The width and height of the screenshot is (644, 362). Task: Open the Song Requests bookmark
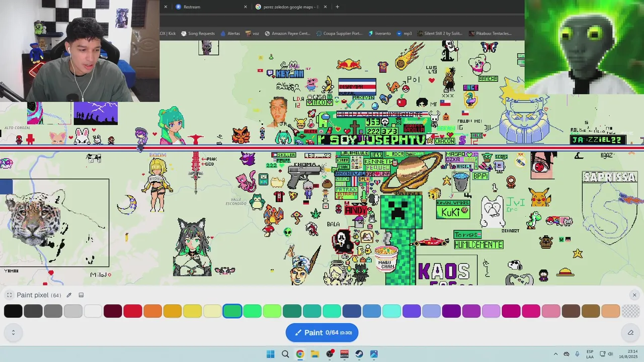198,34
